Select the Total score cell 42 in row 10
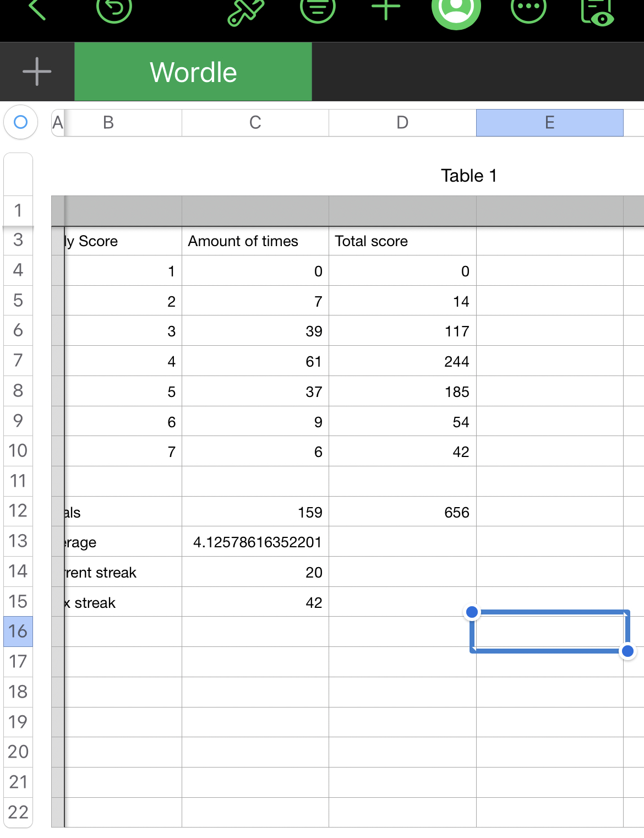644x838 pixels. (403, 451)
